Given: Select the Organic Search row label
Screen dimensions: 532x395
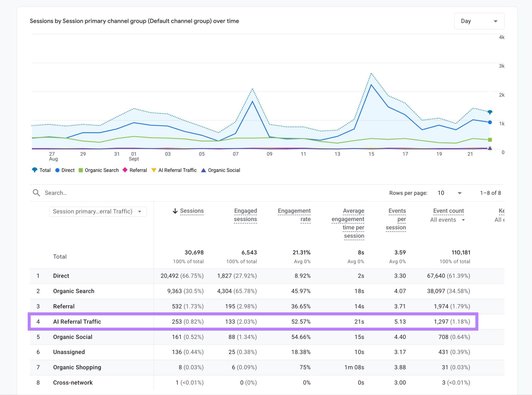Looking at the screenshot, I should (x=74, y=291).
